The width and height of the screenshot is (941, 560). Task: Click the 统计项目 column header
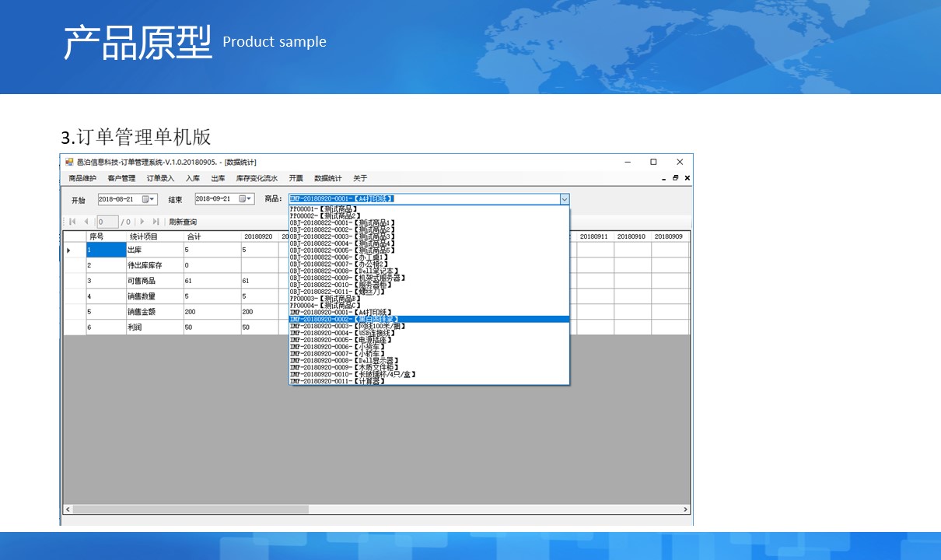tap(155, 236)
